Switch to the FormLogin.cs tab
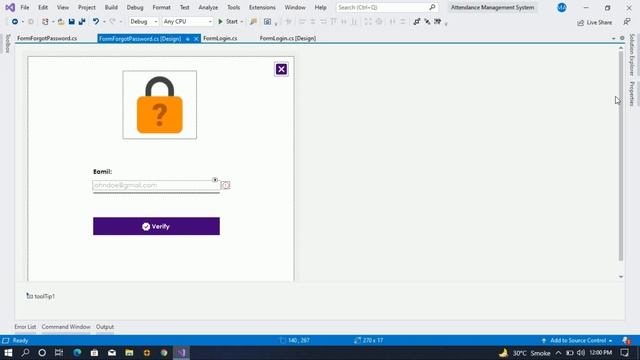The image size is (640, 360). (x=220, y=38)
